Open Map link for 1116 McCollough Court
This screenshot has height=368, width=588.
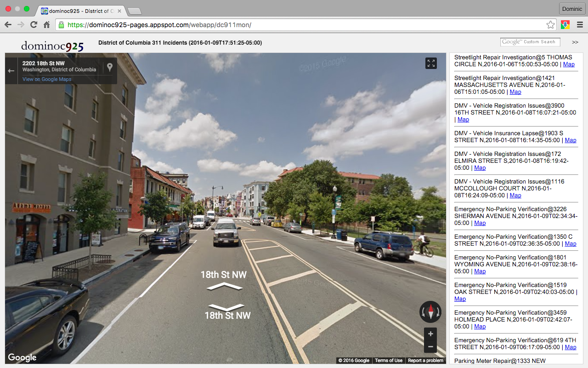[x=515, y=195]
